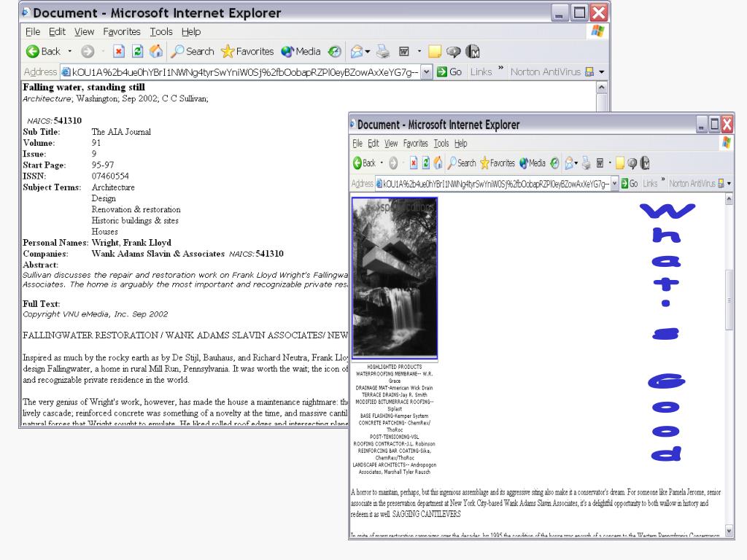Expand Links chevron in rear window
This screenshot has width=747, height=560.
[500, 69]
